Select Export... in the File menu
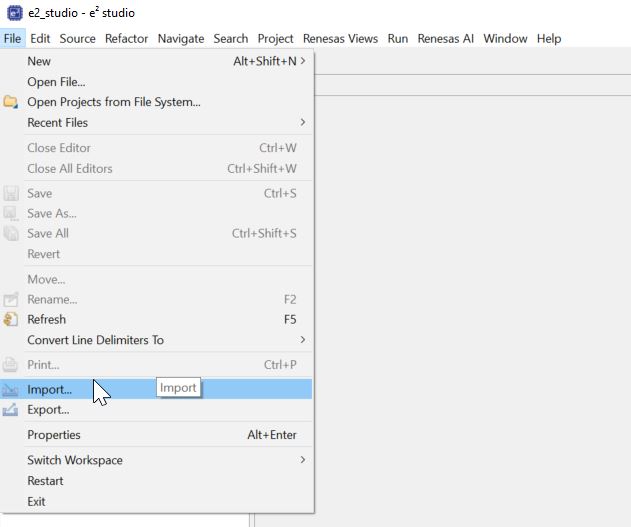Screen dimensions: 631x527 [156, 410]
